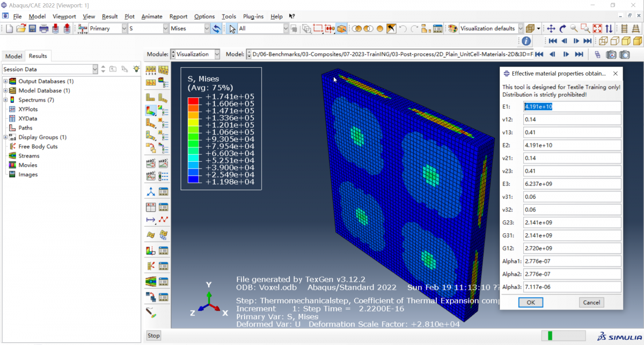Click the E3 value input field
644x345 pixels.
coord(572,184)
